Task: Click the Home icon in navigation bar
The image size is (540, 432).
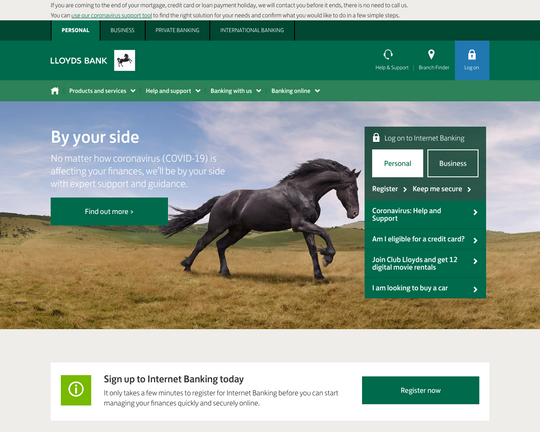Action: pos(55,91)
